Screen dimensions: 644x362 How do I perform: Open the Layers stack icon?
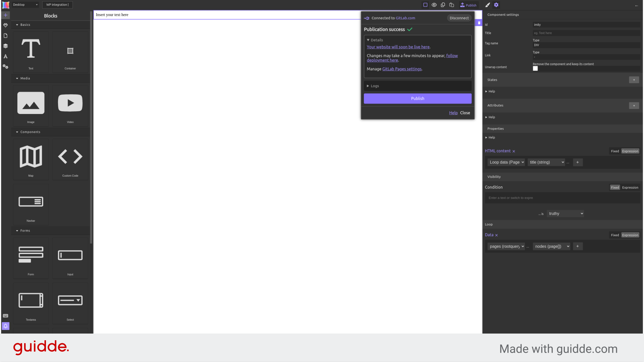(x=5, y=46)
